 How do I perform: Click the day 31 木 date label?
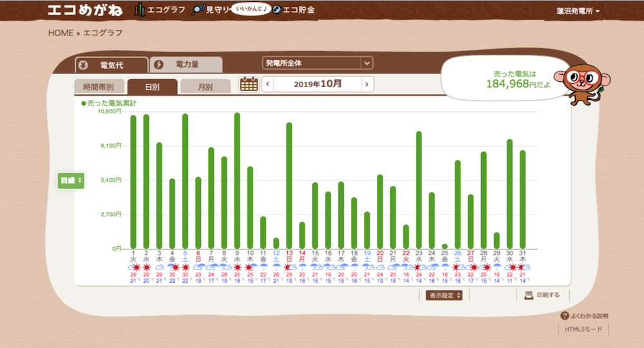point(522,256)
